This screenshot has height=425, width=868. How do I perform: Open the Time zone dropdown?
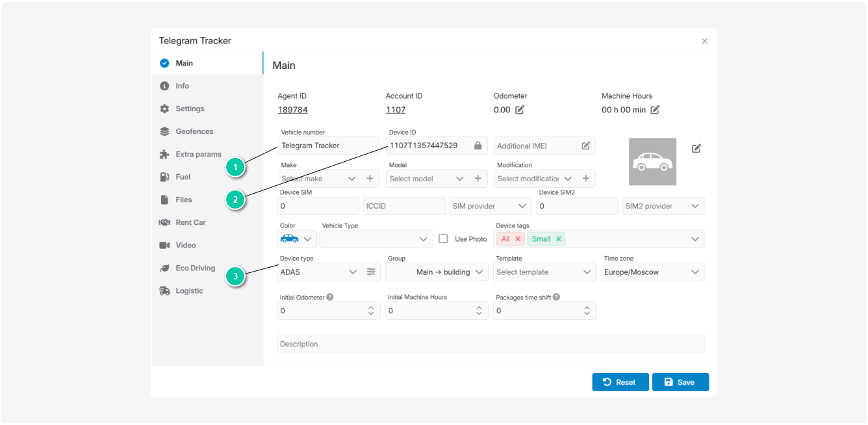(x=654, y=272)
